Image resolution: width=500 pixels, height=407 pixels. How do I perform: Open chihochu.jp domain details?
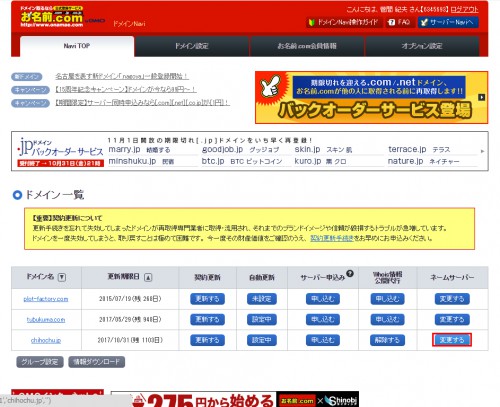pos(46,340)
